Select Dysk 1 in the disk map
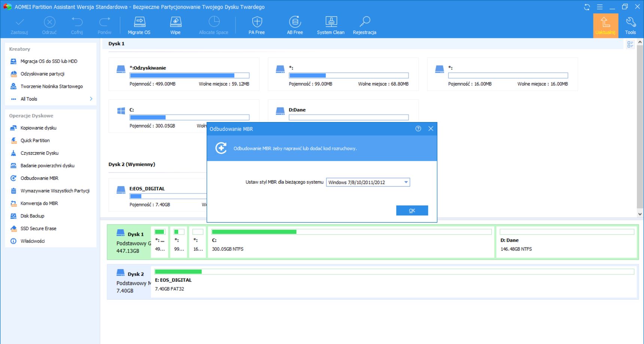Image resolution: width=644 pixels, height=344 pixels. click(x=130, y=242)
